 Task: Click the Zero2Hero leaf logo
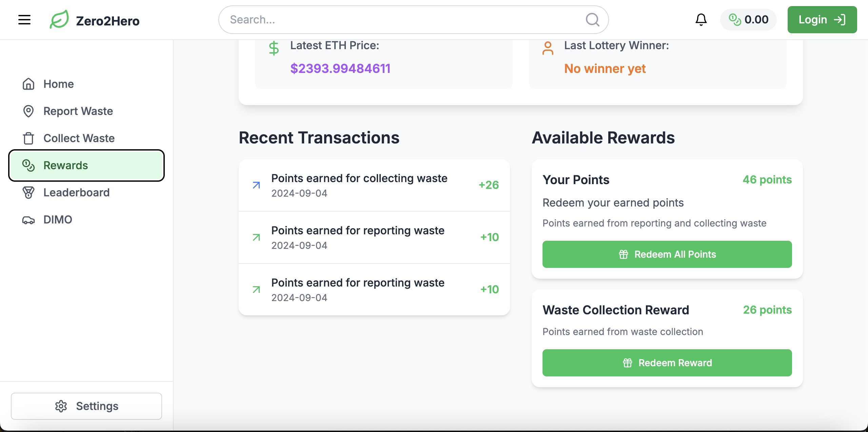[59, 20]
